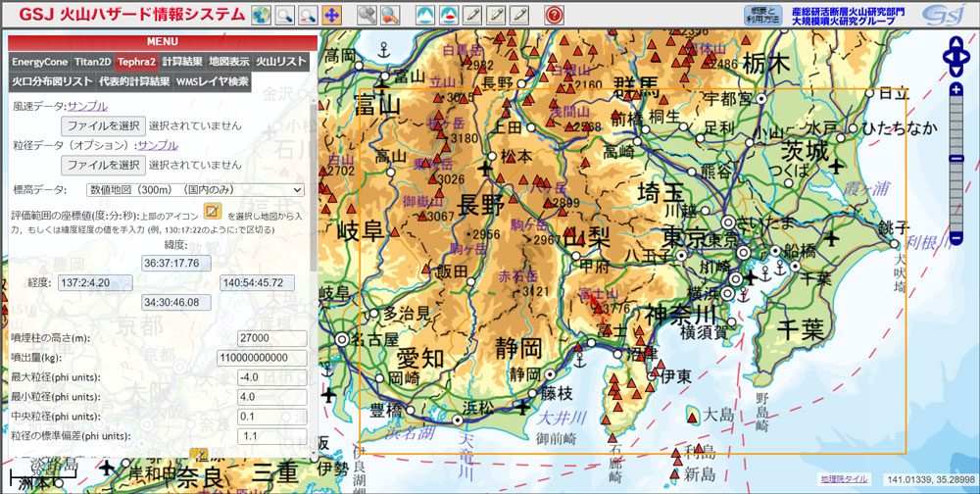Activate the blue pan arrows tool
Viewport: 980px width, 494px height.
(x=333, y=15)
